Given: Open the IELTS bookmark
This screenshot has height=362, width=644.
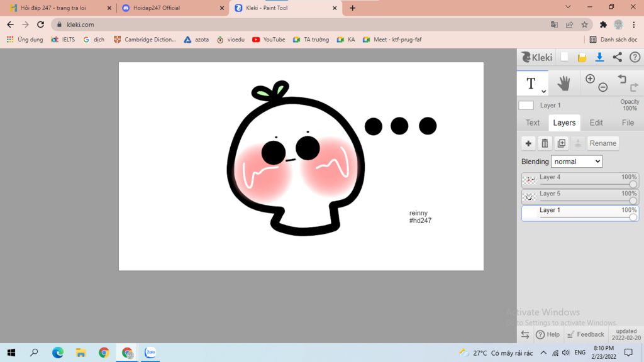Looking at the screenshot, I should pos(63,40).
